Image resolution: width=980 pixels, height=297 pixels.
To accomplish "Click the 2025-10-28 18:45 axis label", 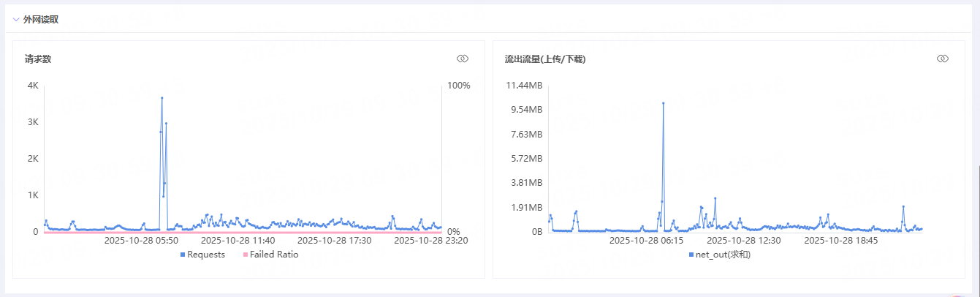I will tap(840, 240).
